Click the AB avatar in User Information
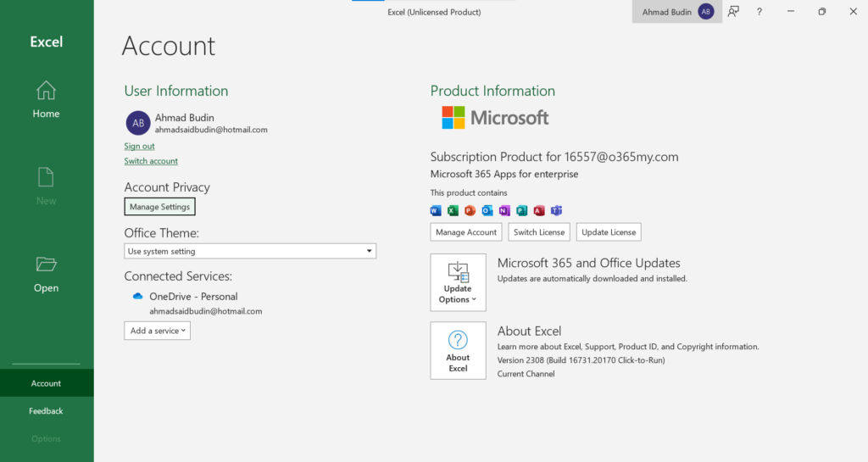Image resolution: width=868 pixels, height=462 pixels. tap(138, 123)
